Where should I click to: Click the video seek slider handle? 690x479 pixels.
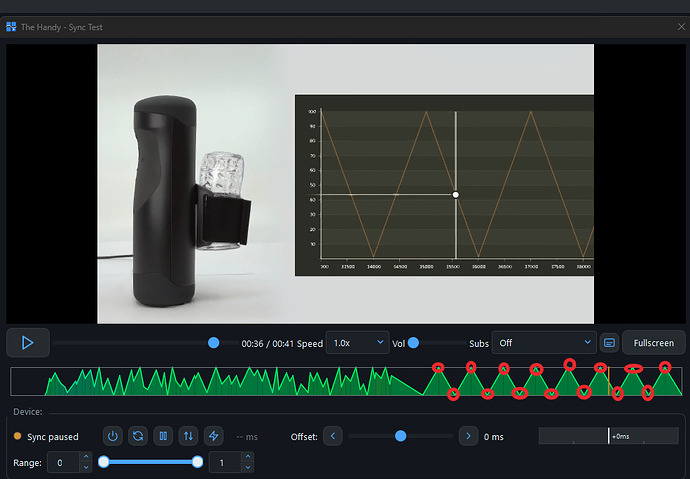213,343
